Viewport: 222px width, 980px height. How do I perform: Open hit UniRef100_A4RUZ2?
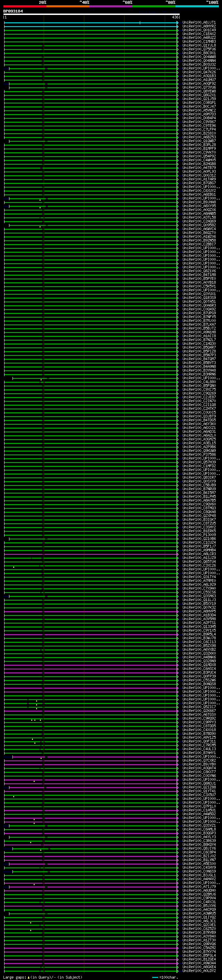click(x=199, y=38)
